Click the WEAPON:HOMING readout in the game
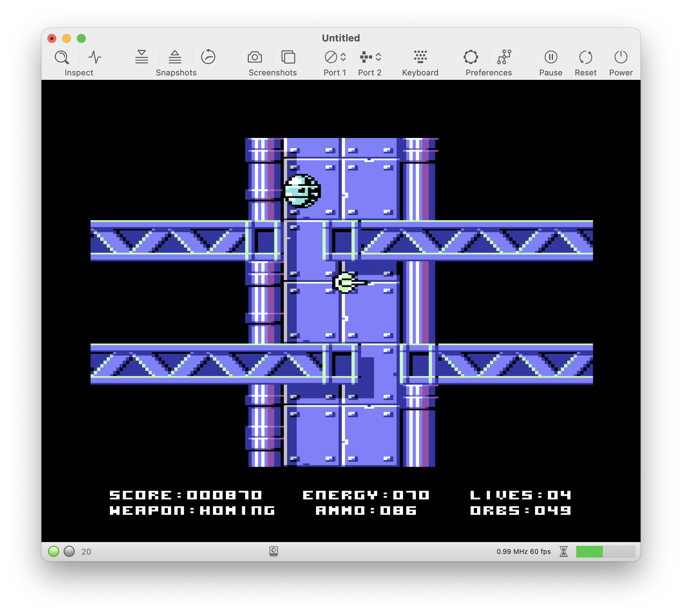Viewport: 682px width, 616px height. (x=192, y=511)
